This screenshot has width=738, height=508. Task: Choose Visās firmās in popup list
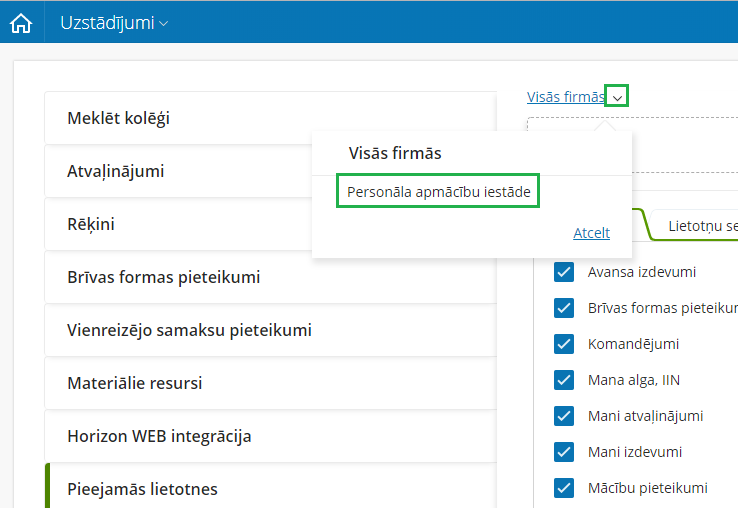point(395,153)
